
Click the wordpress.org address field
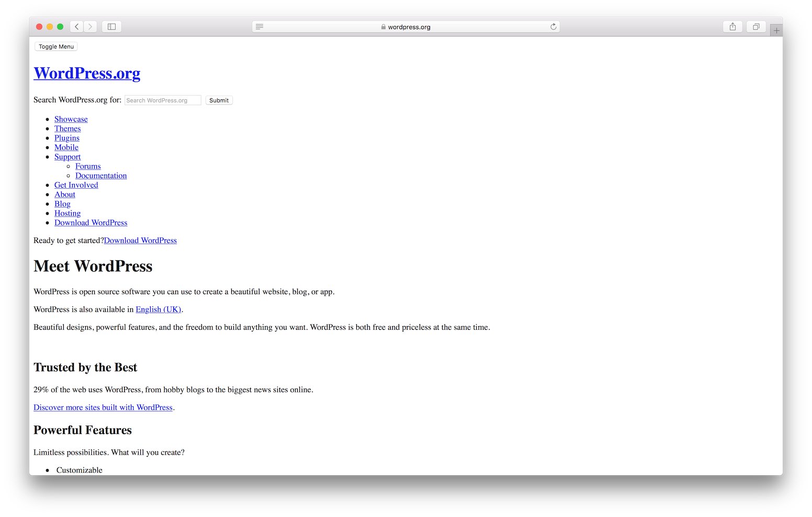[x=406, y=27]
